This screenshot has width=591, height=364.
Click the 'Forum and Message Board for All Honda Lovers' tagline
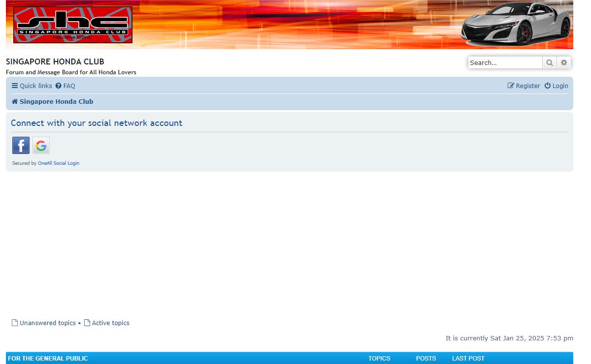[x=71, y=72]
